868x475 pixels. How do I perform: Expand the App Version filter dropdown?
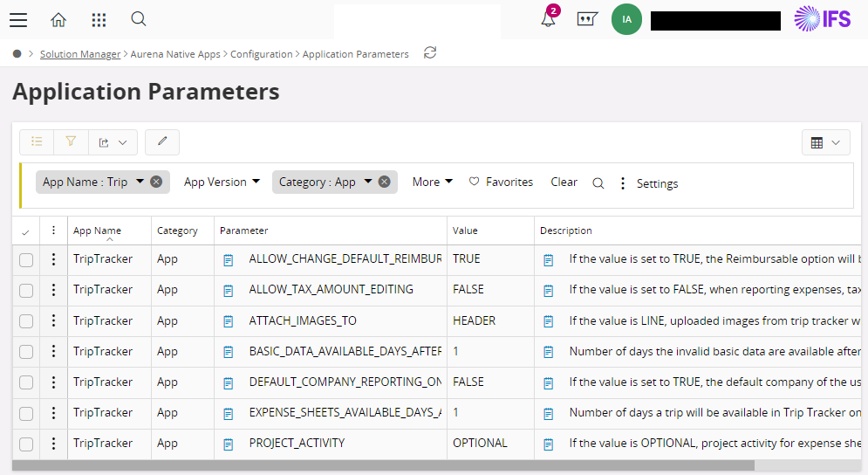point(222,182)
